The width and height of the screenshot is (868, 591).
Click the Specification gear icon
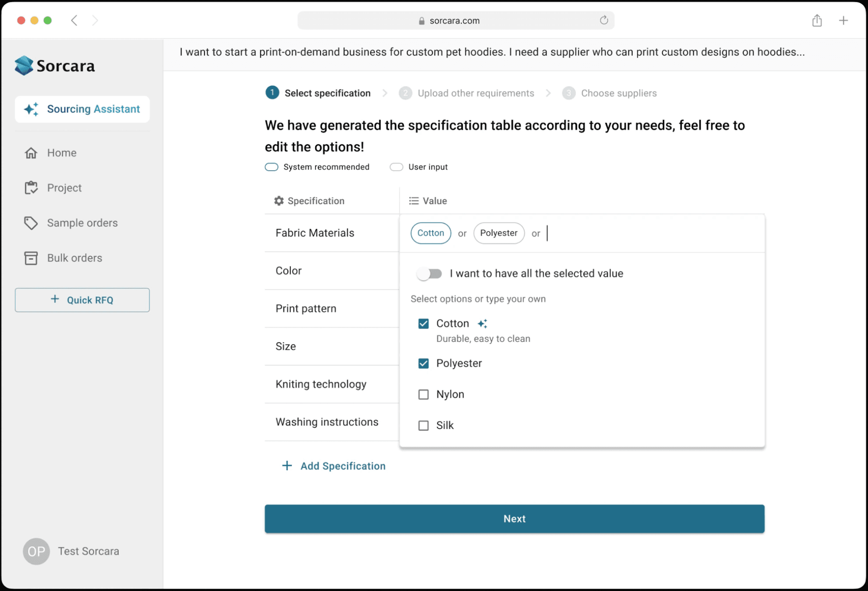[279, 201]
